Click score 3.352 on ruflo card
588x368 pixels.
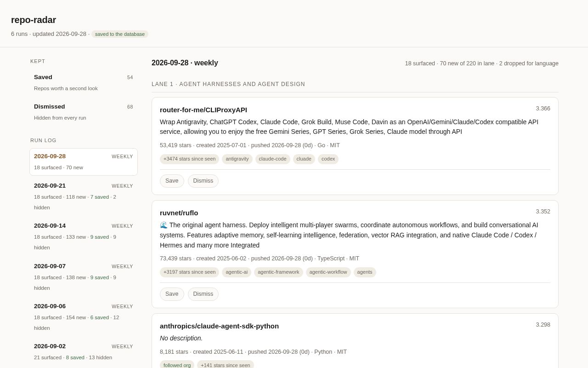pyautogui.click(x=543, y=212)
